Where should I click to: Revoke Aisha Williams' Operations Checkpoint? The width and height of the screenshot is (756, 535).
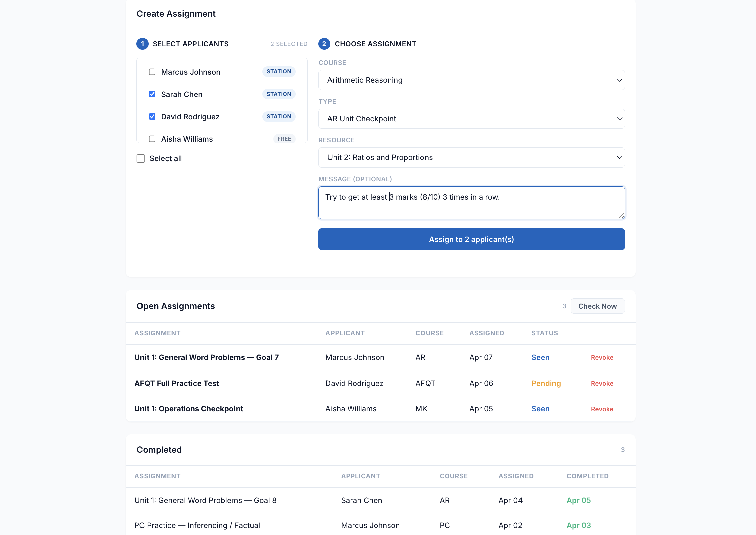tap(602, 409)
